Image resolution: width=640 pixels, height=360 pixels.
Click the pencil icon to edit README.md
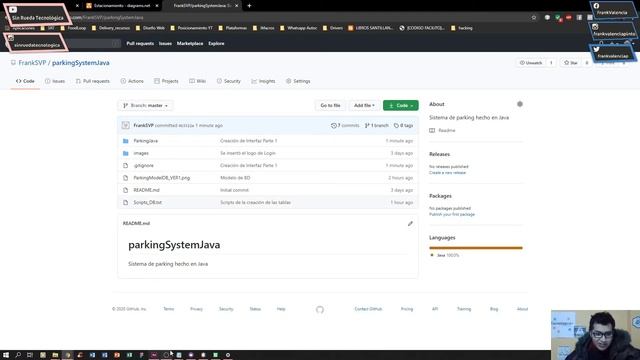410,224
